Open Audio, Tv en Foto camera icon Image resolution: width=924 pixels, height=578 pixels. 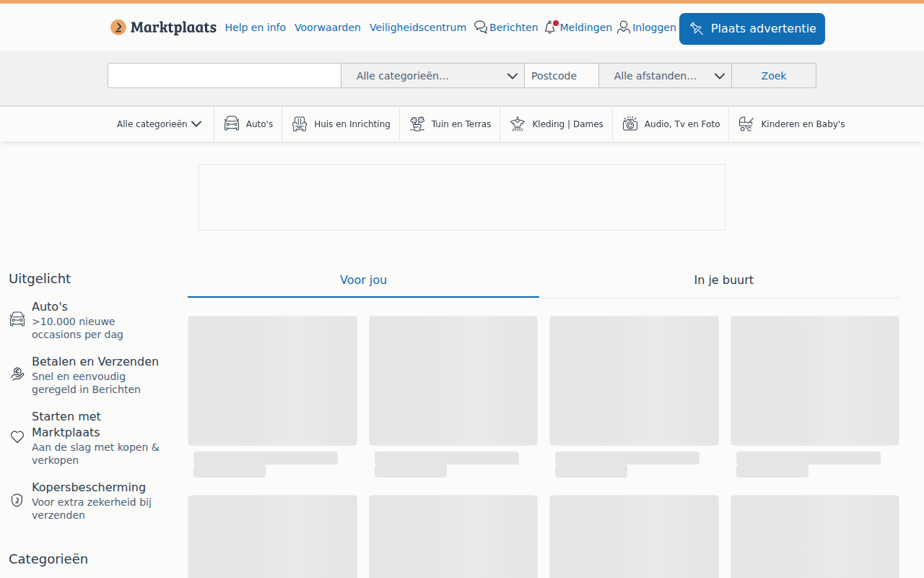[x=630, y=124]
